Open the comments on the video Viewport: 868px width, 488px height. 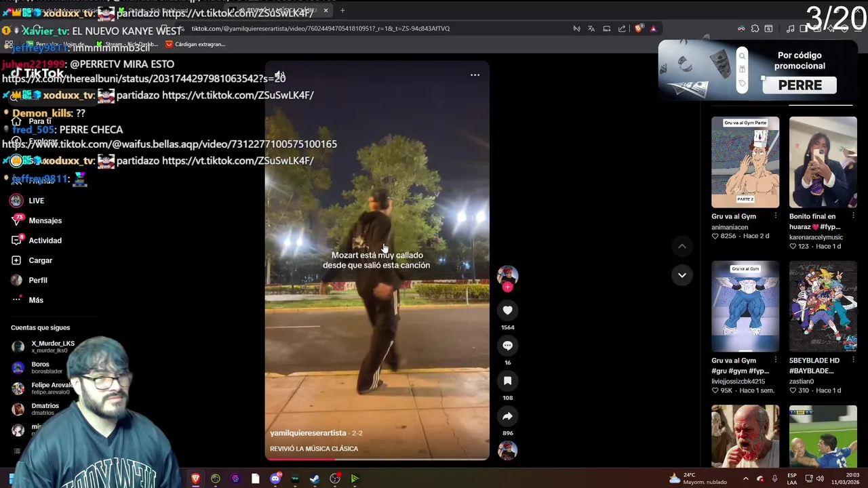pos(507,346)
